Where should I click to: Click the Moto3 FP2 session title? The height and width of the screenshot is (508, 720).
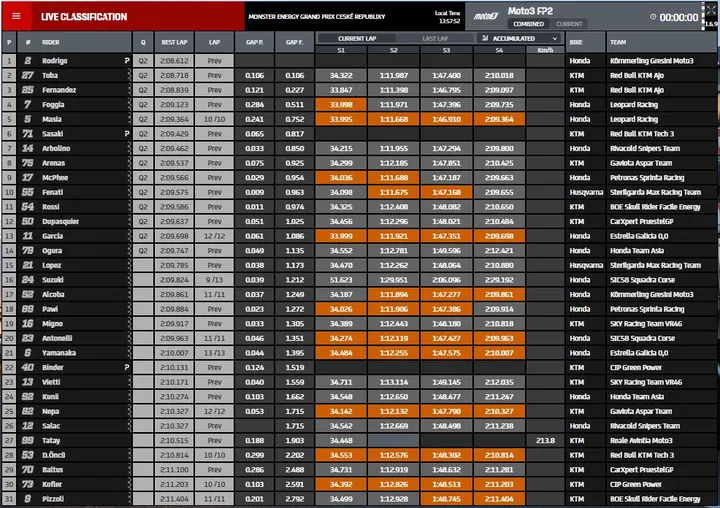530,11
